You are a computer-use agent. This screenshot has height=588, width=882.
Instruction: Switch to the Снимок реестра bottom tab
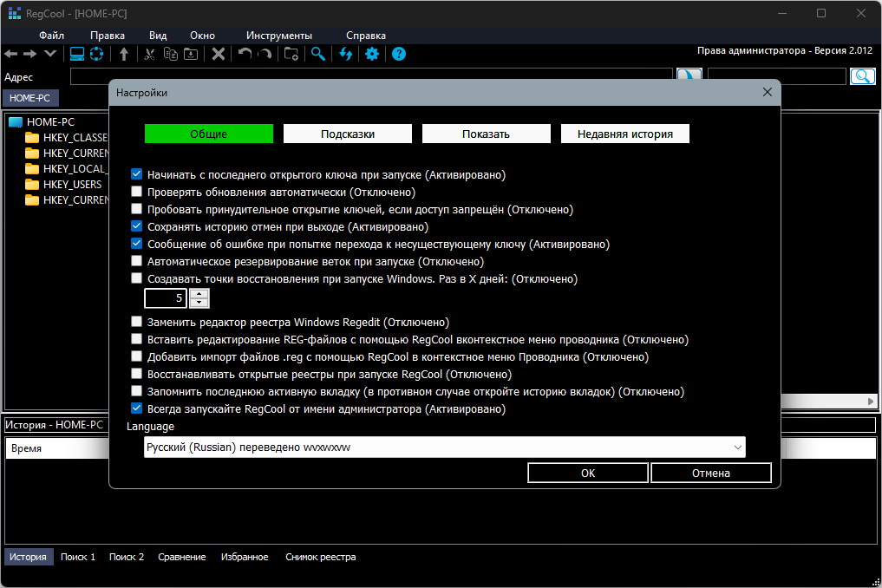click(321, 557)
